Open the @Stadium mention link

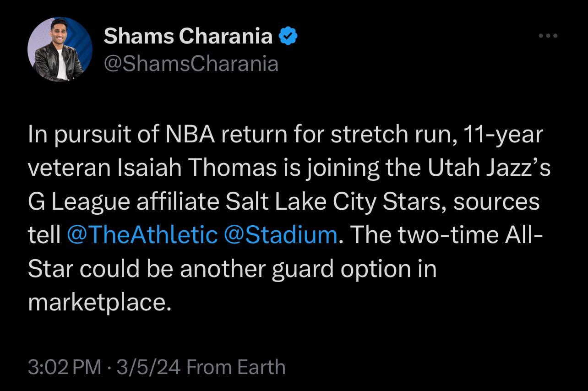281,235
